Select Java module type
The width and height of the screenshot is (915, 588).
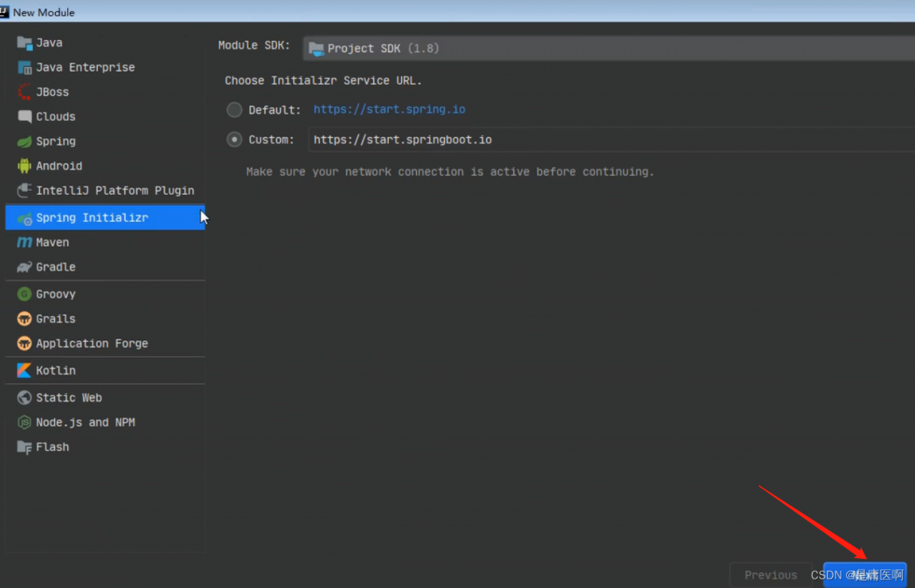coord(105,43)
